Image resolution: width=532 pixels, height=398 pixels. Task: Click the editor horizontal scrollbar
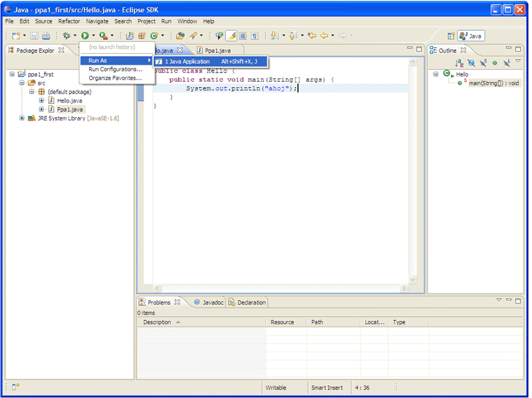(x=280, y=288)
